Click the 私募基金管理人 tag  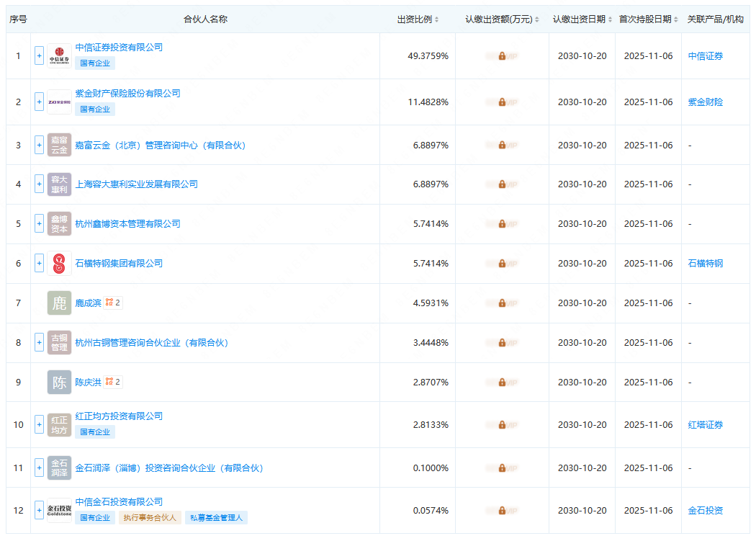216,518
